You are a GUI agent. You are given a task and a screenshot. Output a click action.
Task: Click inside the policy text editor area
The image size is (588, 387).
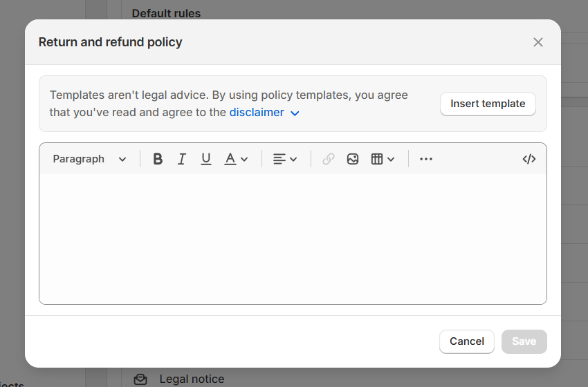(x=293, y=238)
